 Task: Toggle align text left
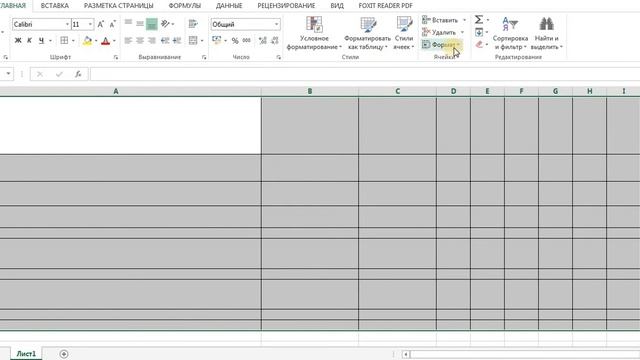click(128, 40)
